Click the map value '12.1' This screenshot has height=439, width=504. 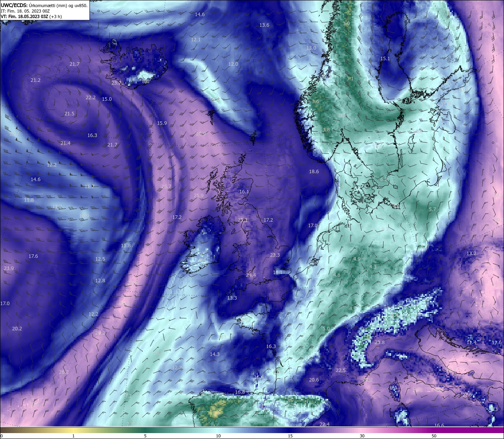[196, 40]
